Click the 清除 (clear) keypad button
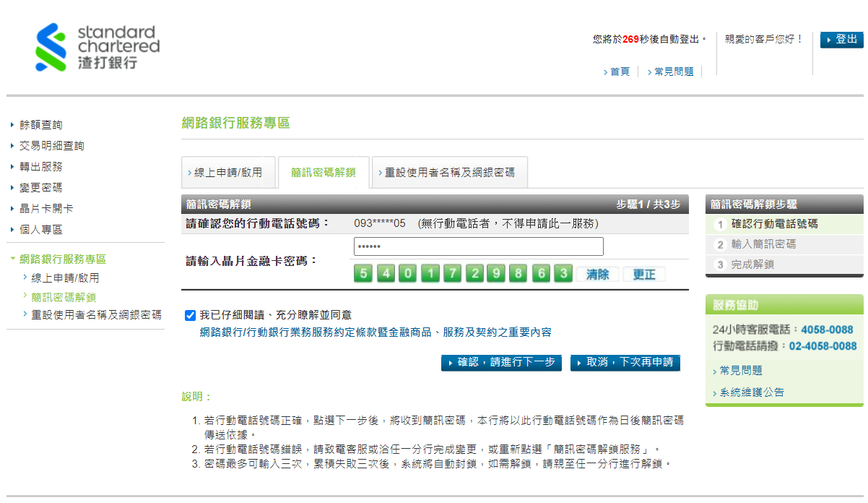 [598, 275]
